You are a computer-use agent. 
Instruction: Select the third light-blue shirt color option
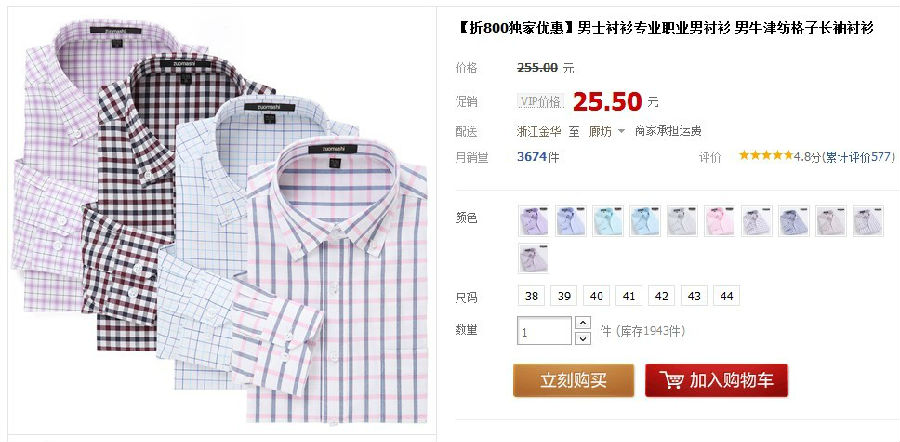607,221
